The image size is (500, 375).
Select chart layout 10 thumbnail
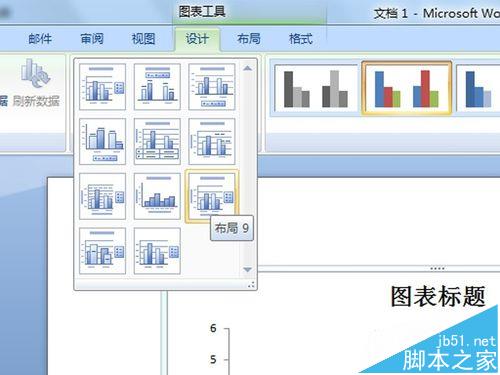point(103,251)
